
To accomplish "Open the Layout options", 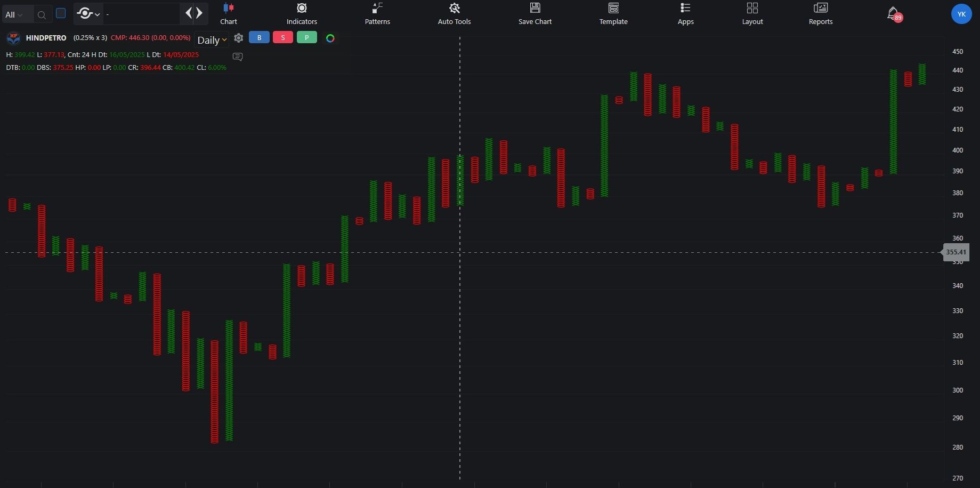I will pyautogui.click(x=752, y=14).
